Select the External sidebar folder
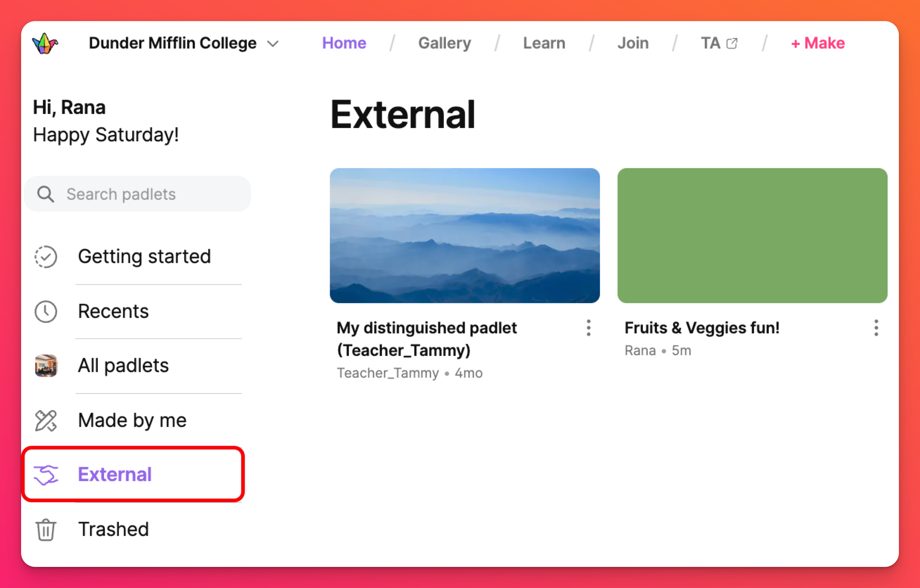The width and height of the screenshot is (920, 588). click(133, 474)
